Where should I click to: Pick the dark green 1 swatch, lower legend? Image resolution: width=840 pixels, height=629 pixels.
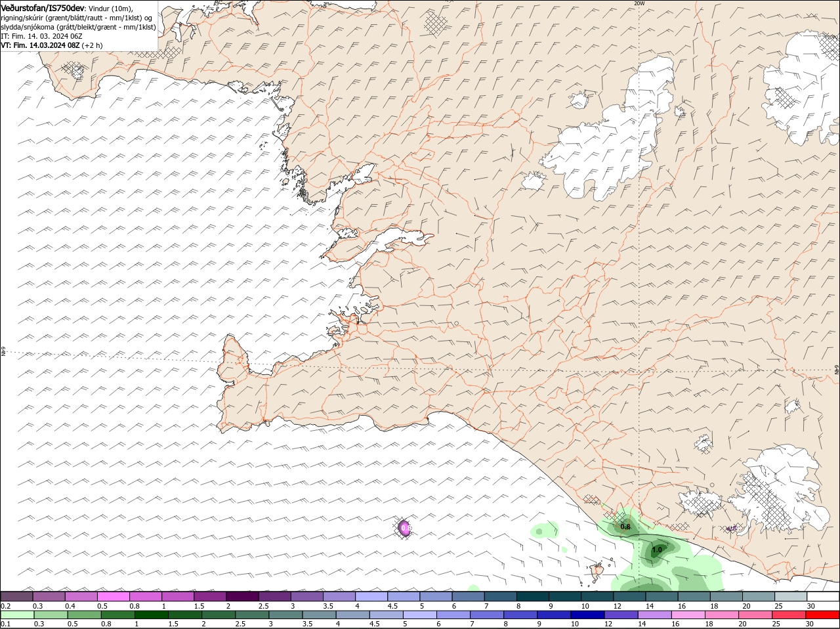pos(151,615)
